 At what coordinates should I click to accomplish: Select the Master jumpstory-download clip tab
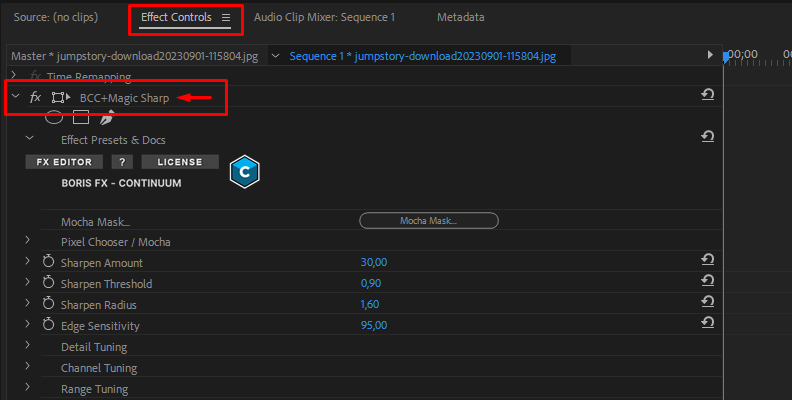[135, 56]
